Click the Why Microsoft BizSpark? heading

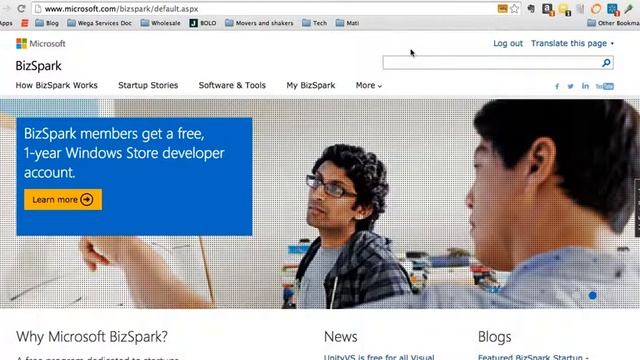(x=92, y=337)
